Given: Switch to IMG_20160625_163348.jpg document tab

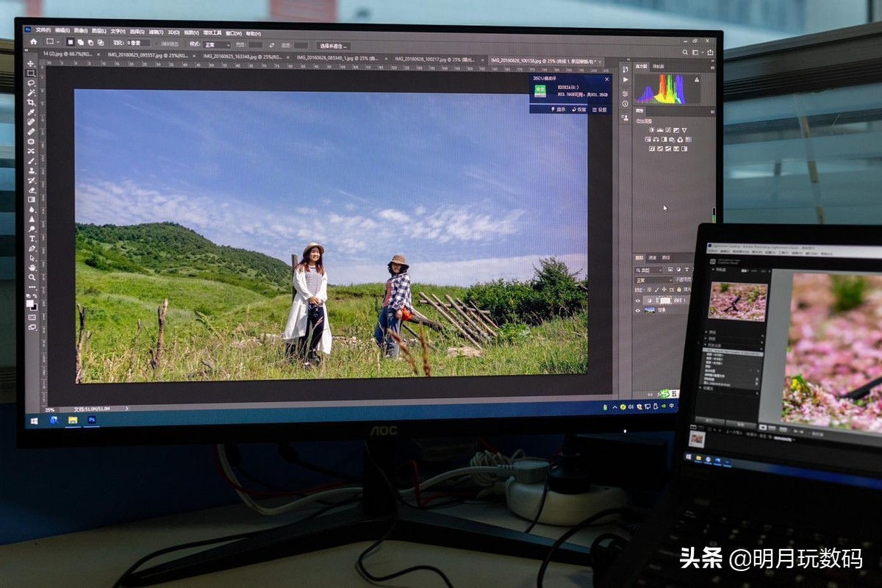Looking at the screenshot, I should [243, 56].
